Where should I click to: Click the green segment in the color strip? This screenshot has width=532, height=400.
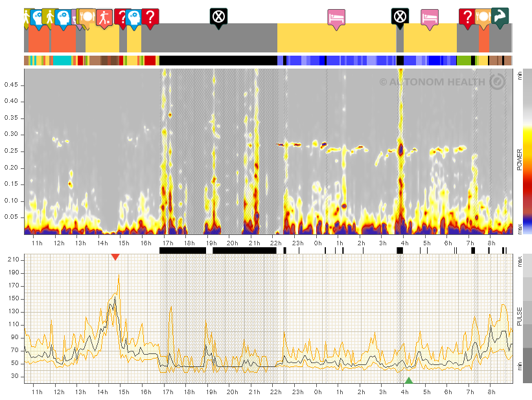[x=463, y=60]
